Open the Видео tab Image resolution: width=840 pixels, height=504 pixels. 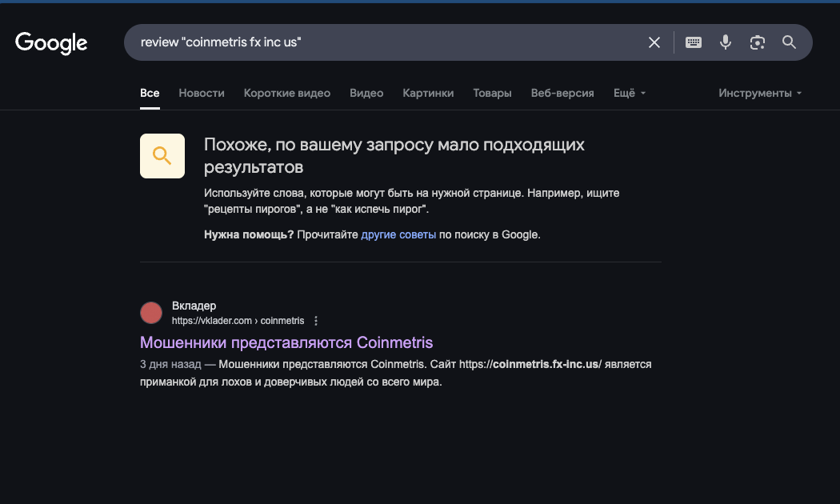pos(366,93)
